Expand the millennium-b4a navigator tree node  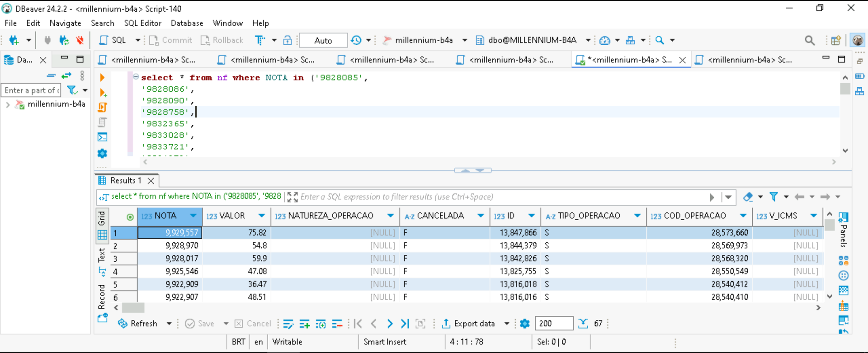pos(8,105)
